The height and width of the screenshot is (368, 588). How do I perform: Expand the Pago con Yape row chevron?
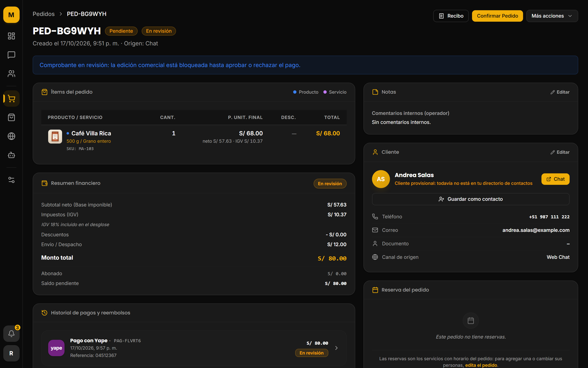click(336, 348)
